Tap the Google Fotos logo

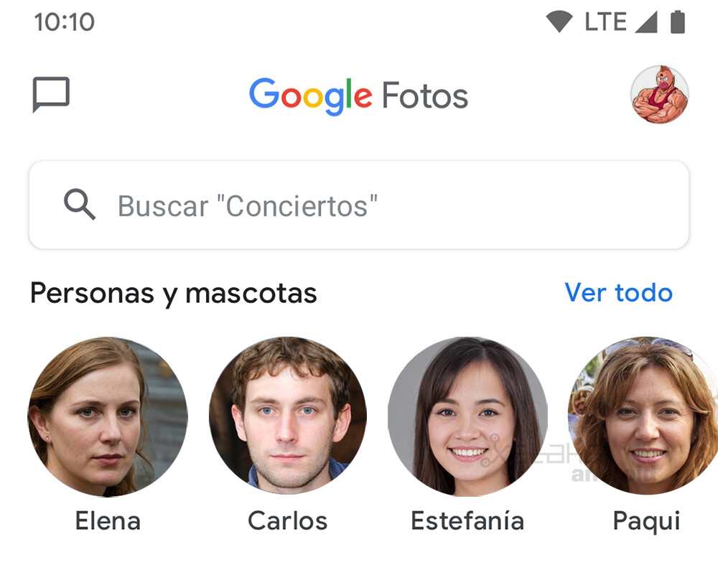point(359,95)
